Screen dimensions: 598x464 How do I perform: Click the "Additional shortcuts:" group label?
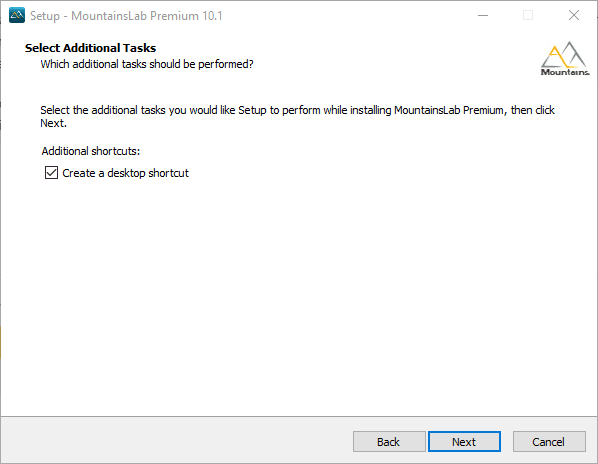click(x=91, y=151)
